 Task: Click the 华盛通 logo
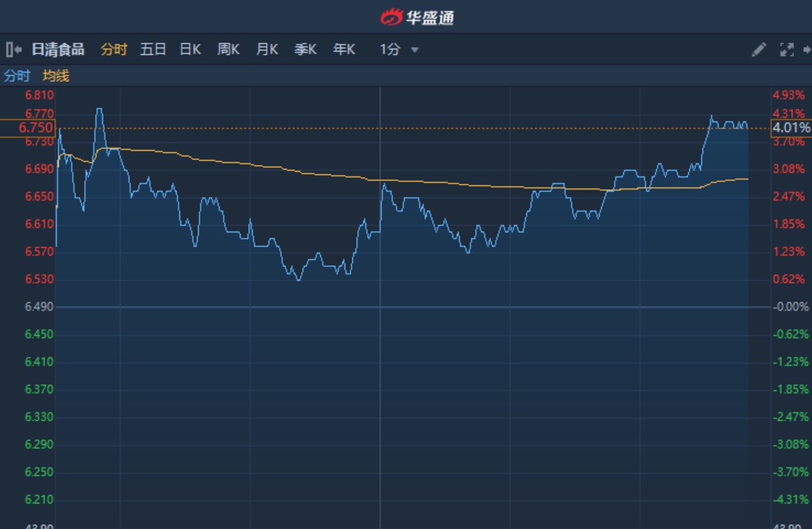[417, 17]
